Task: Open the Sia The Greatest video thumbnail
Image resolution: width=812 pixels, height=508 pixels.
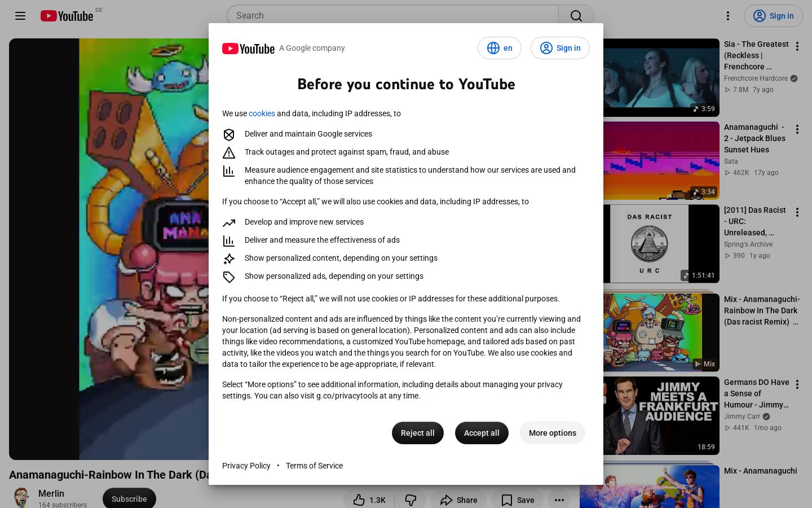Action: point(661,77)
